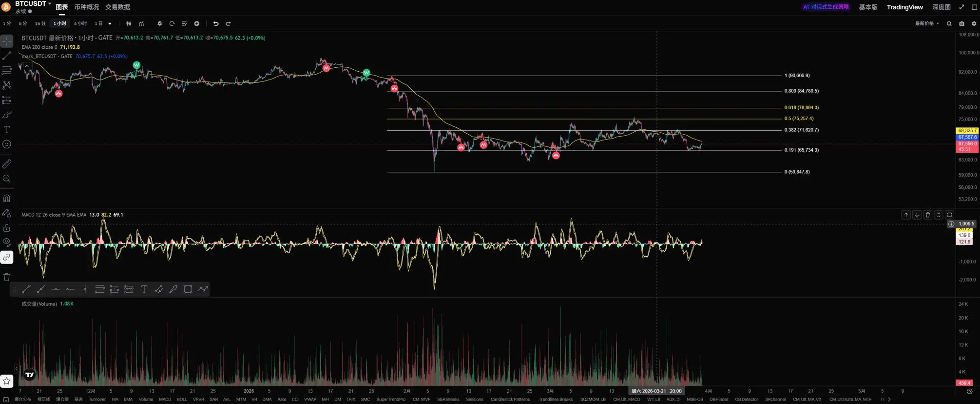Open the BTCUSDT pair selector dropdown
Screen dimensions: 980x404
pos(33,4)
